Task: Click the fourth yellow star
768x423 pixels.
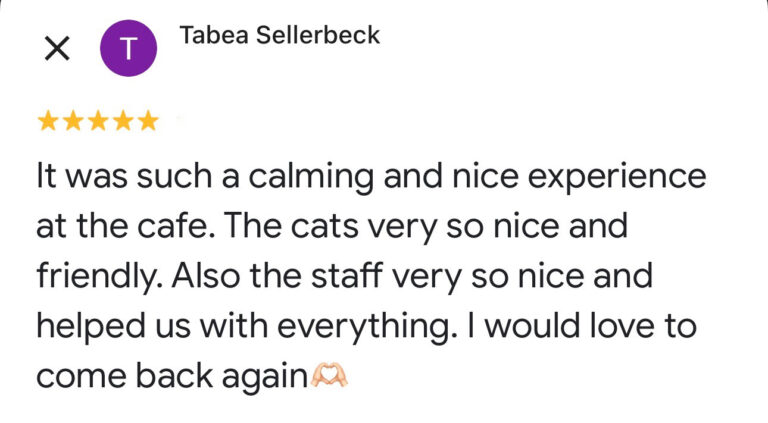Action: pos(122,122)
